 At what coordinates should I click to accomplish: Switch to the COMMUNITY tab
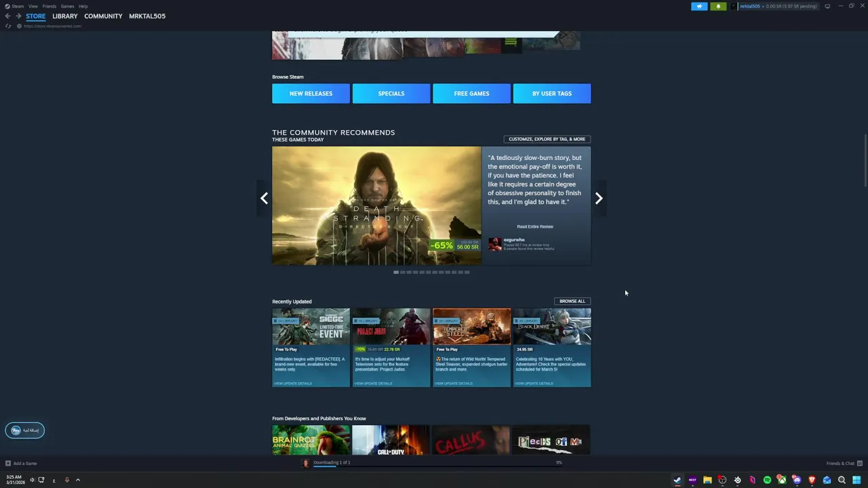pyautogui.click(x=103, y=16)
